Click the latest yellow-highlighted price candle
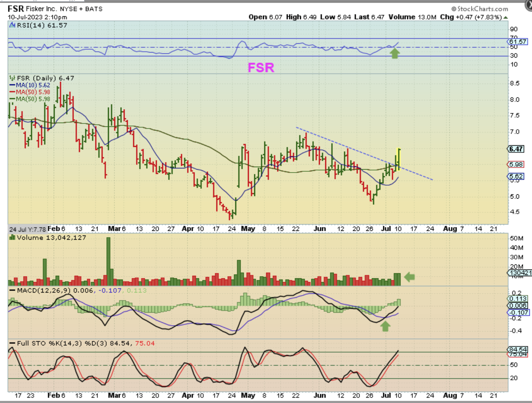This screenshot has width=532, height=403. coord(398,159)
